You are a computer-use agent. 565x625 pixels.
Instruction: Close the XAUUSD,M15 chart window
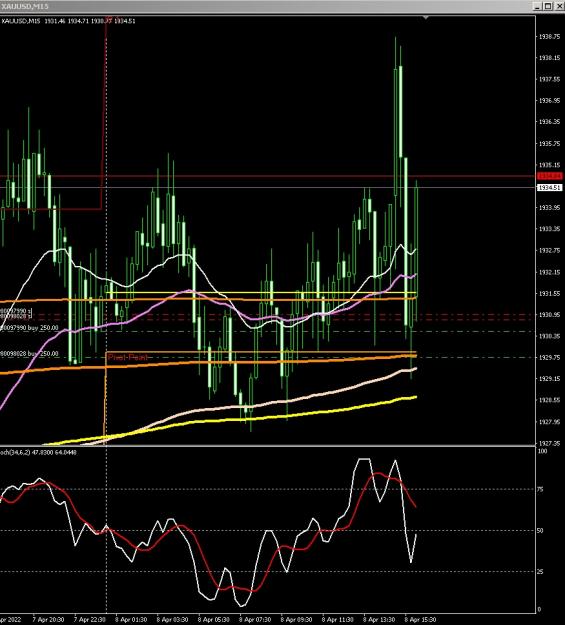559,6
